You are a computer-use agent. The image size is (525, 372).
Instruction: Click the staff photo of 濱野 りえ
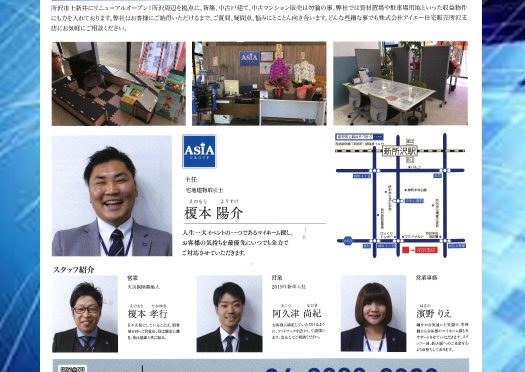coord(373,314)
